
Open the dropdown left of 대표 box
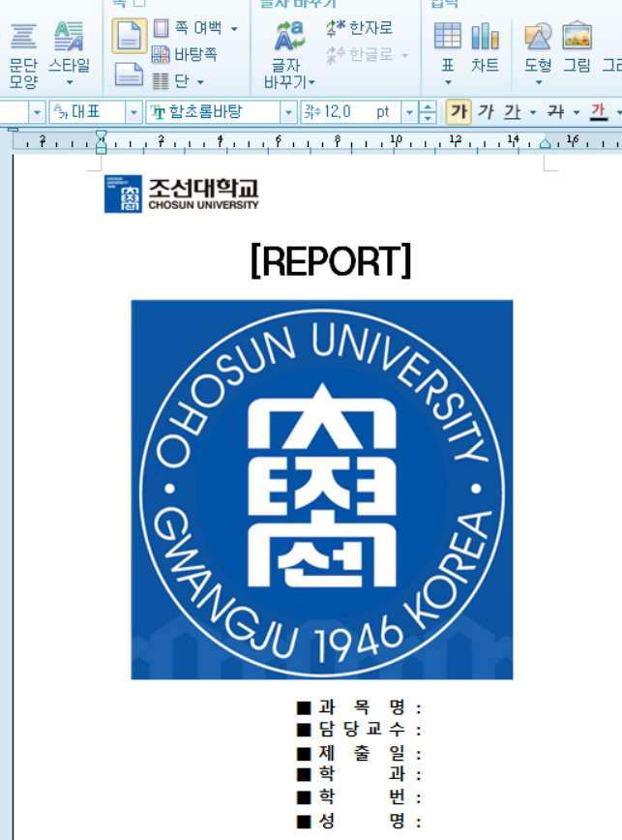pos(37,112)
